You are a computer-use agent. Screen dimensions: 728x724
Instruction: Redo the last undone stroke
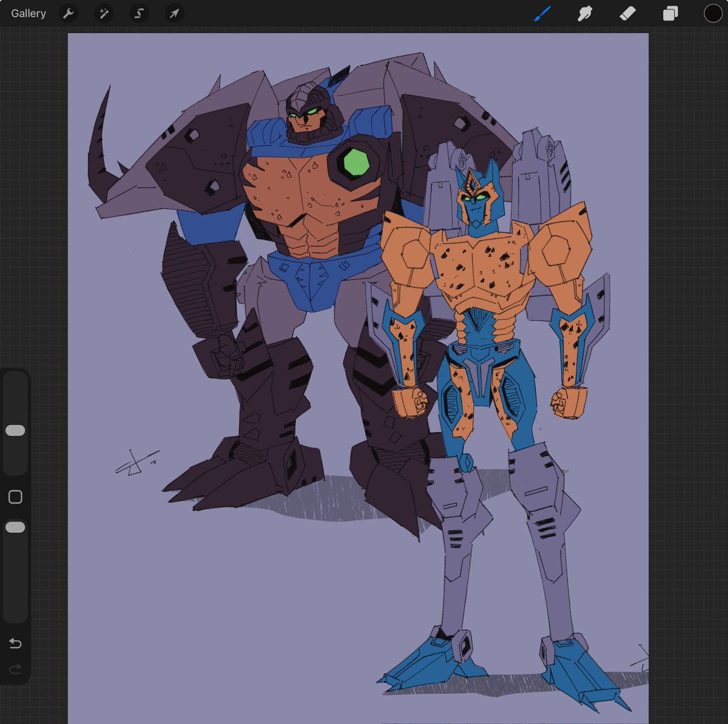pyautogui.click(x=15, y=669)
